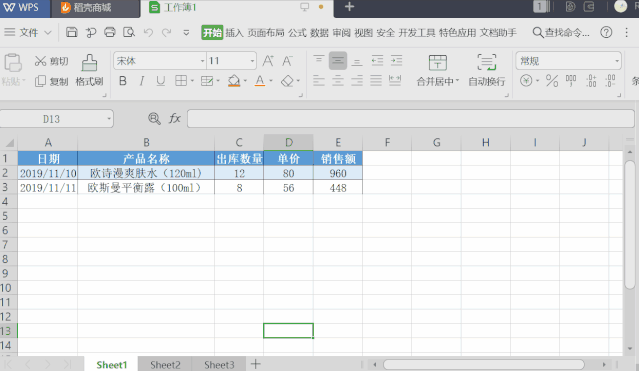
Task: Open a new document tab with plus
Action: 349,7
